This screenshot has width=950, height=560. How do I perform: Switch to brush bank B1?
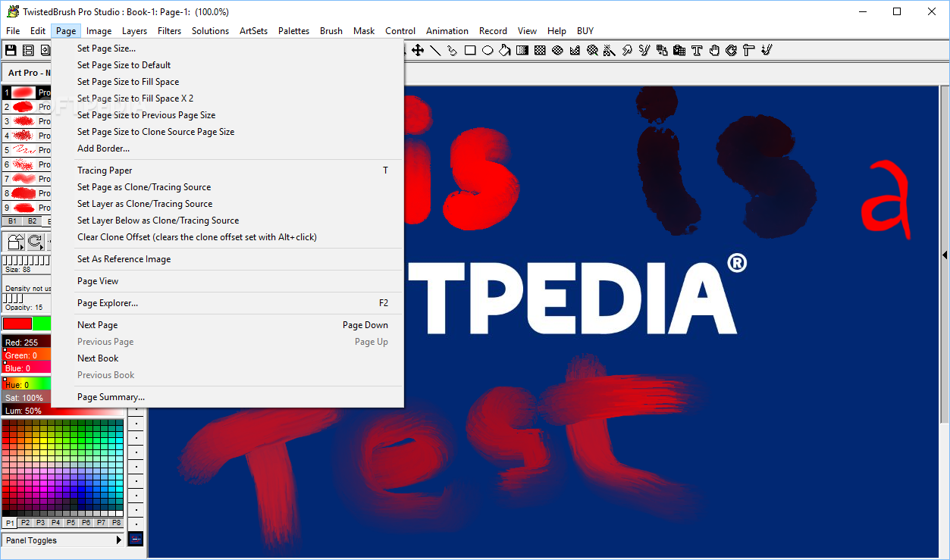(x=13, y=221)
